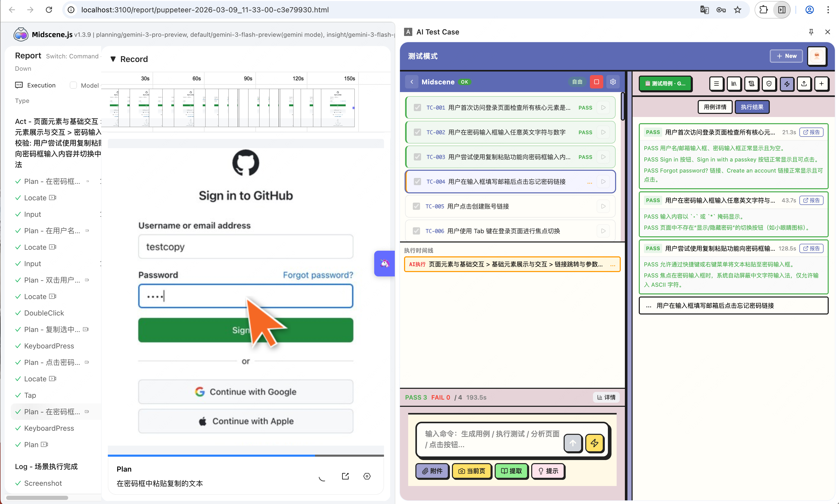Select the Tap step in the Report list

pyautogui.click(x=30, y=395)
